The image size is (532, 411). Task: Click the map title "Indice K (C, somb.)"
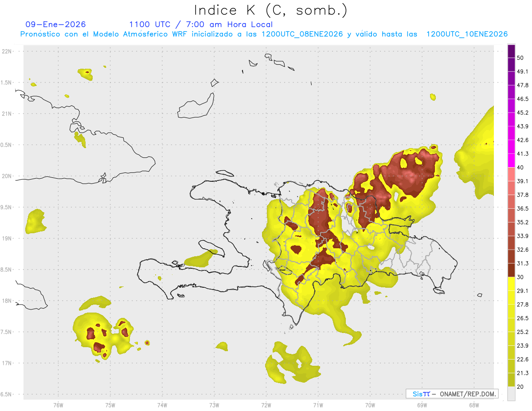[270, 10]
